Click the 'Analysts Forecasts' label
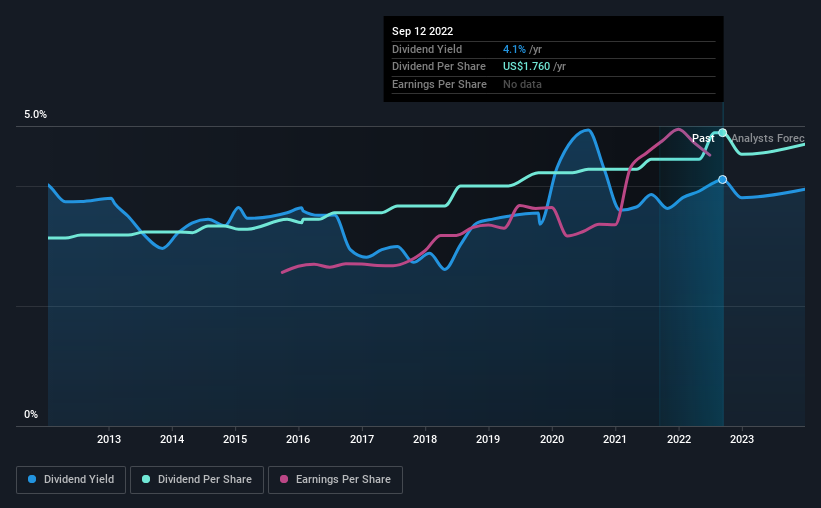The image size is (821, 508). [767, 138]
